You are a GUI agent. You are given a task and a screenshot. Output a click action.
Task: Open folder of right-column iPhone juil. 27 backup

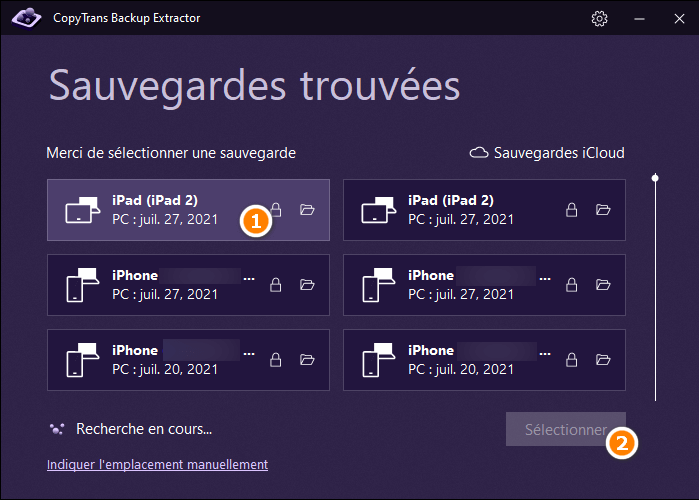point(603,284)
